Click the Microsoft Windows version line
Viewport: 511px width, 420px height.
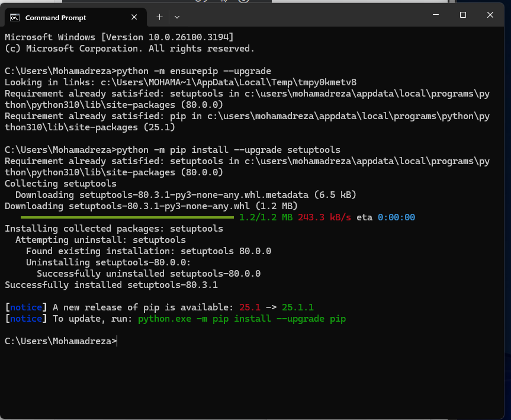[x=118, y=37]
